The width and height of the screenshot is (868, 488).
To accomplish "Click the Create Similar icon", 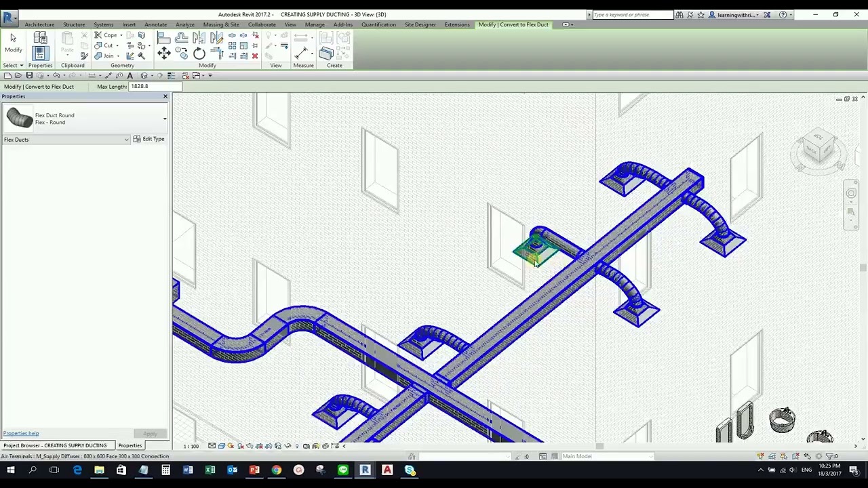I will click(x=326, y=53).
